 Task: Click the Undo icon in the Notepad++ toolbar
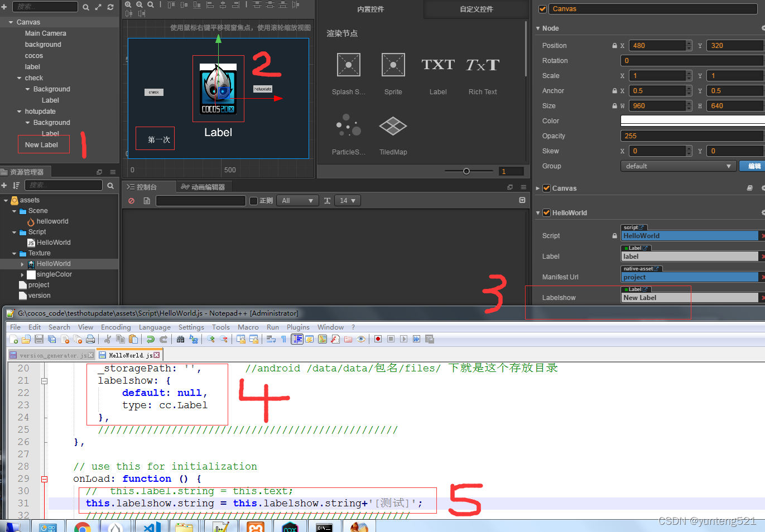coord(151,339)
